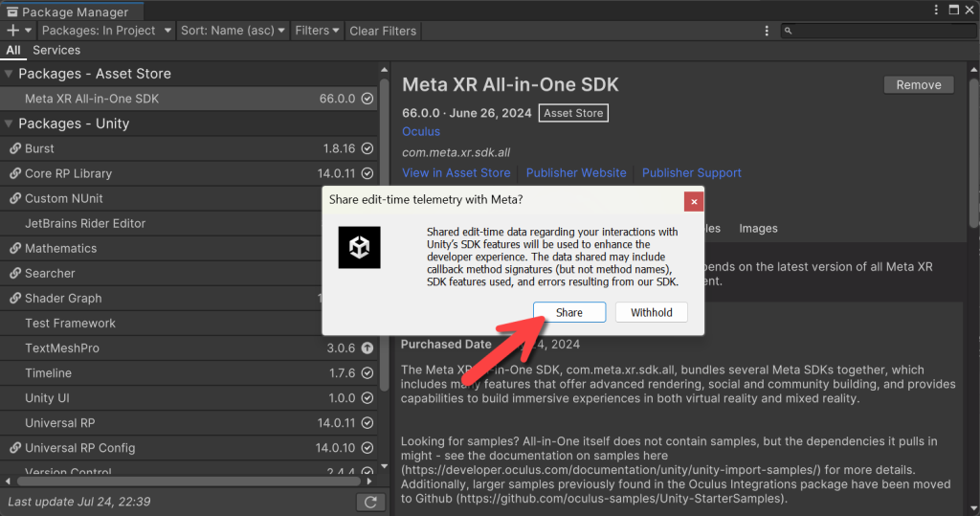Screen dimensions: 980x516
Task: Select the Universal RP Config package
Action: (189, 448)
